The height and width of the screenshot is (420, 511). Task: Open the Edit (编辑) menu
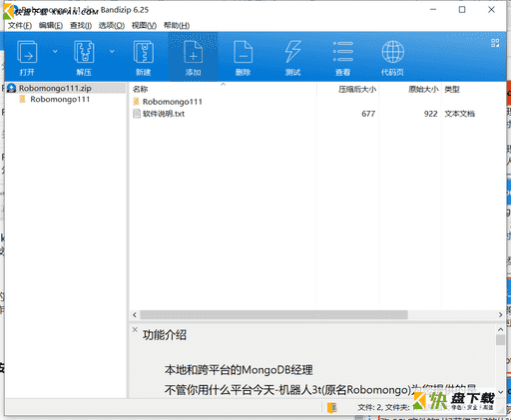pyautogui.click(x=51, y=26)
